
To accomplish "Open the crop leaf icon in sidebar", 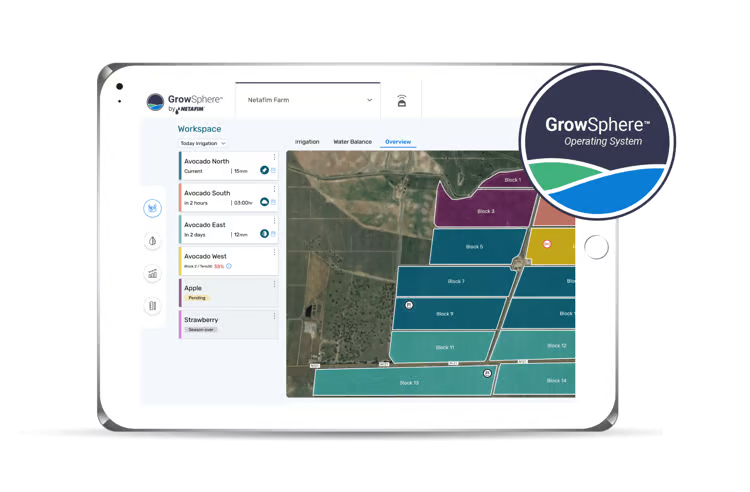I will coord(153,241).
